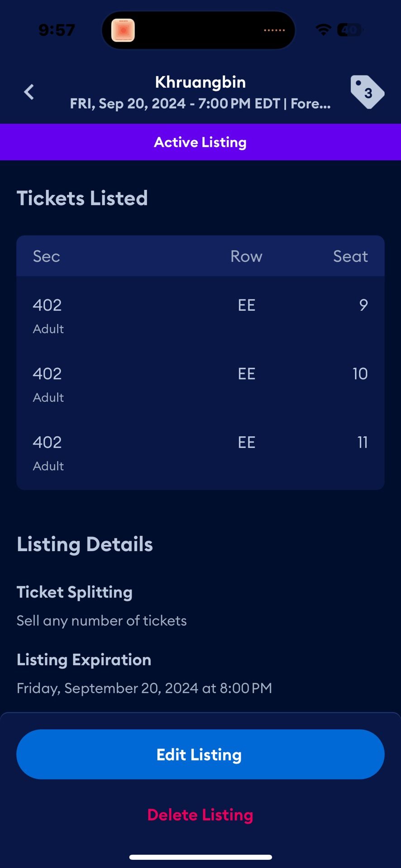The width and height of the screenshot is (401, 868).
Task: Tap the home indicator bar
Action: tap(200, 857)
